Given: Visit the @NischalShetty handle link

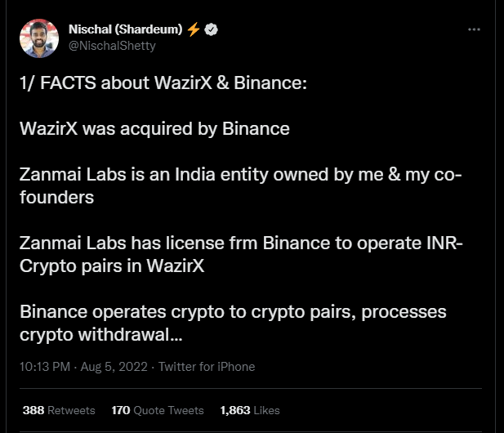Looking at the screenshot, I should coord(112,46).
